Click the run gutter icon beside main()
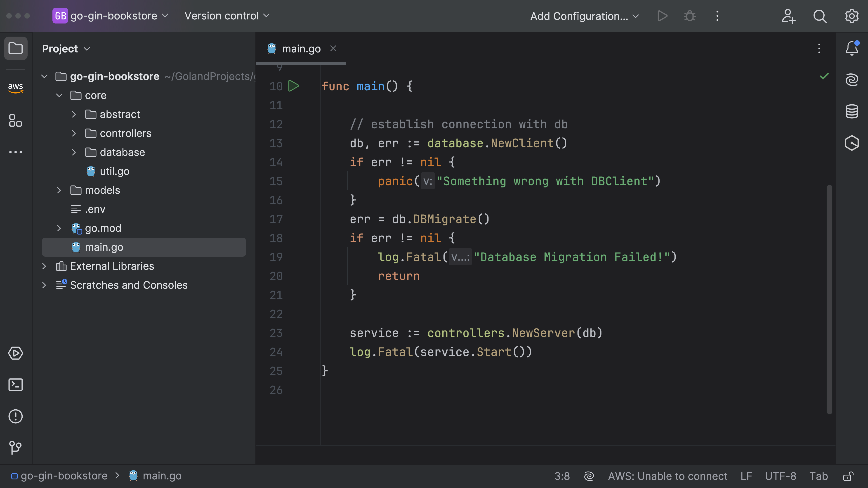The height and width of the screenshot is (488, 868). tap(293, 86)
